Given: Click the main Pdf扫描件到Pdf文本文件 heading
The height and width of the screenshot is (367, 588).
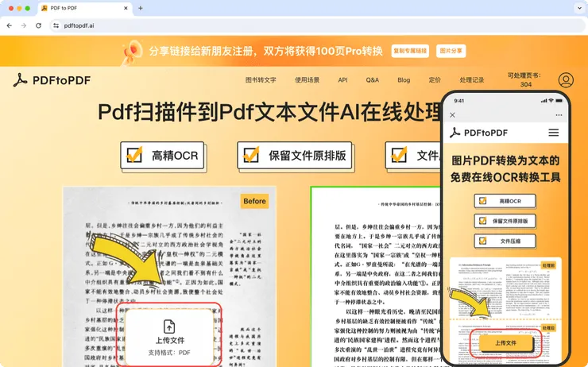Looking at the screenshot, I should click(x=269, y=112).
